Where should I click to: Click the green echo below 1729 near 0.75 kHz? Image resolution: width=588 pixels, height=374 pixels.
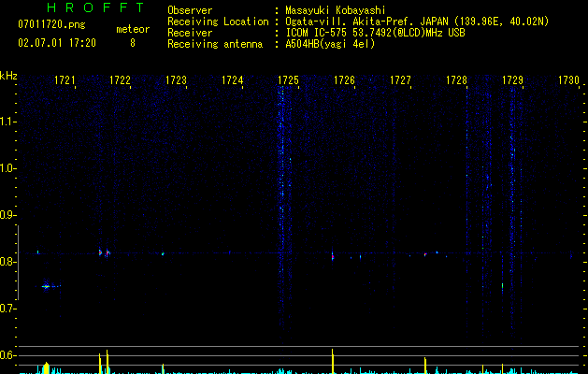pyautogui.click(x=503, y=286)
